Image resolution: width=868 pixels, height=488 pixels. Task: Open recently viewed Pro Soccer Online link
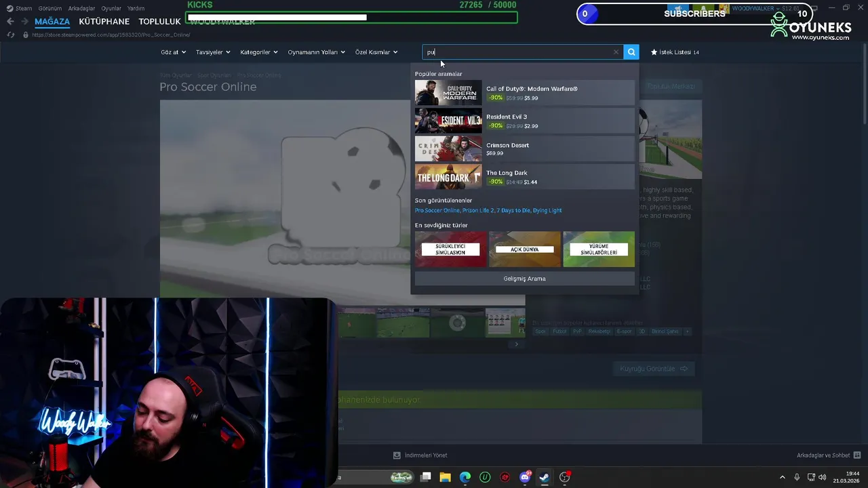tap(437, 210)
